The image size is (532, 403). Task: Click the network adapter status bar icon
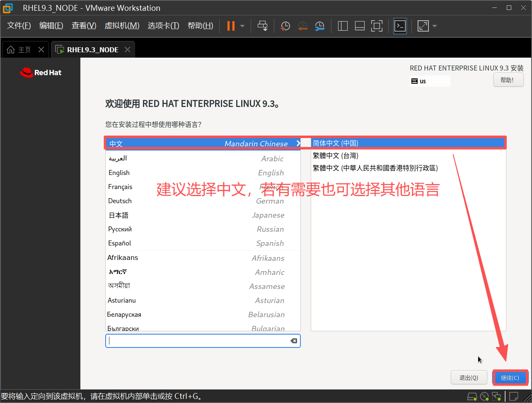tap(497, 396)
